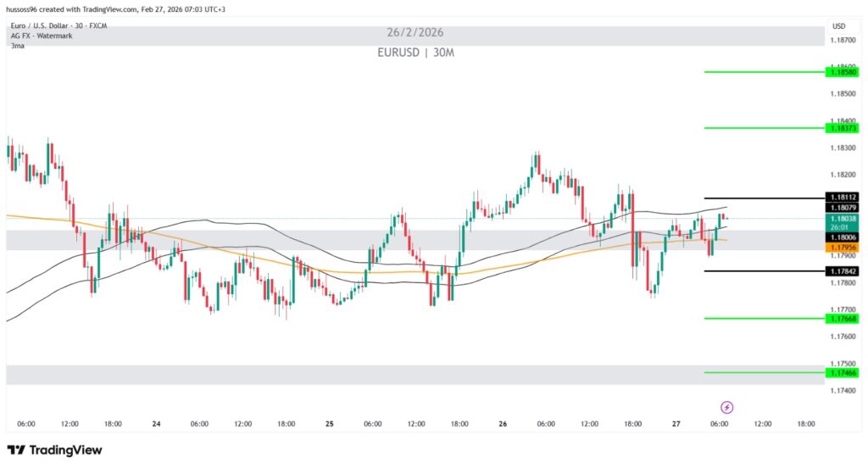Select the black 1.18112 price label
This screenshot has height=468, width=868.
[x=844, y=198]
